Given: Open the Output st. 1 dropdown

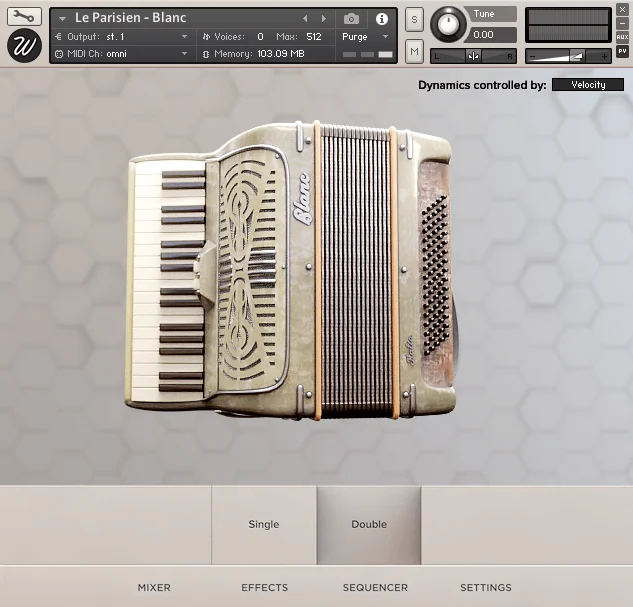Looking at the screenshot, I should [x=121, y=37].
